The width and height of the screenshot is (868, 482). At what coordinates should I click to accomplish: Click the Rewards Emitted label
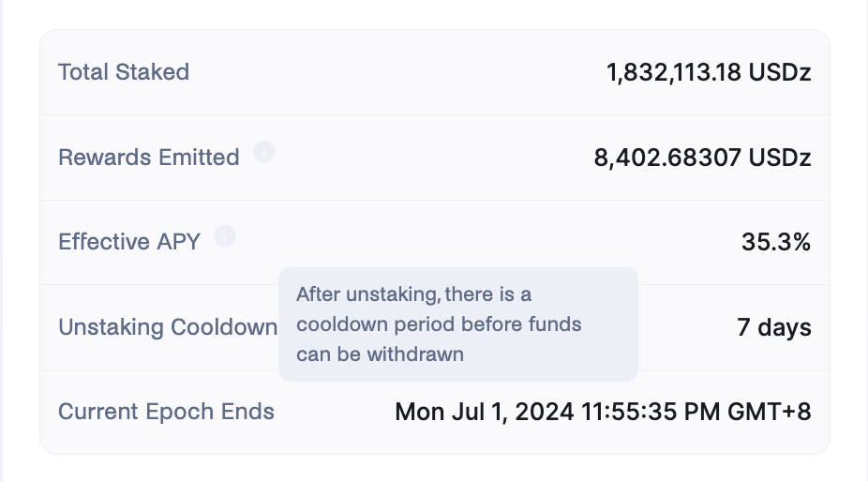click(149, 158)
